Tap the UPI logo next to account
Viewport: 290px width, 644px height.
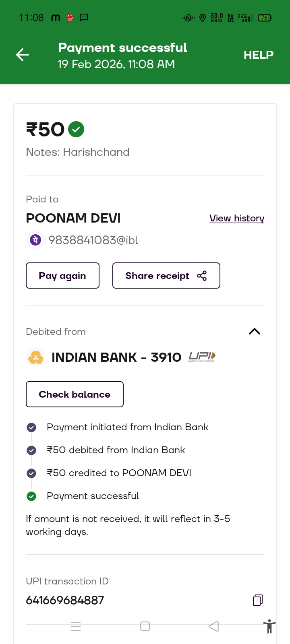point(202,357)
